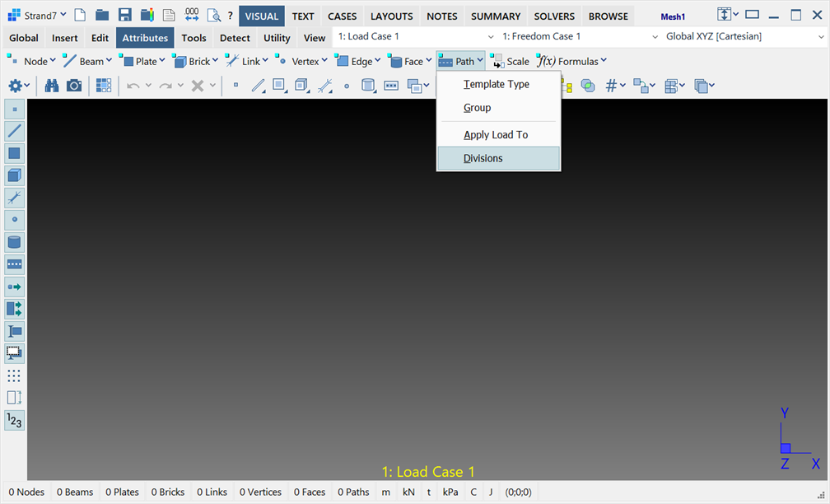Click the save file floppy icon

(124, 16)
